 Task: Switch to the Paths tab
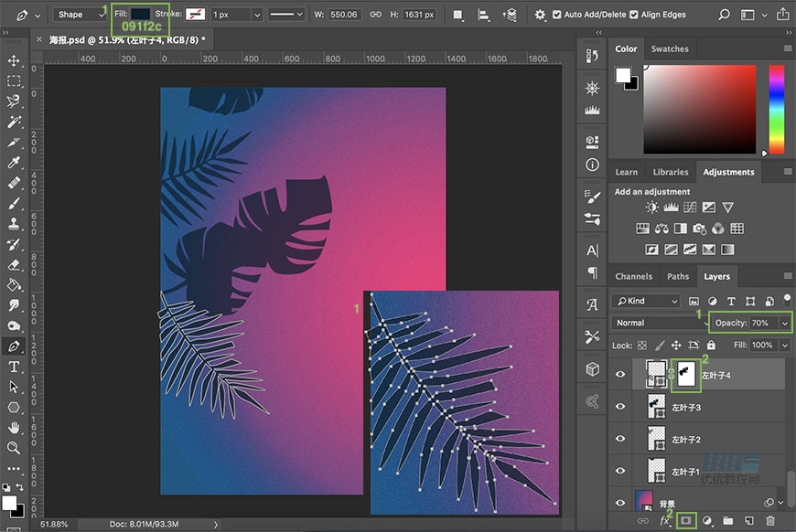[678, 276]
